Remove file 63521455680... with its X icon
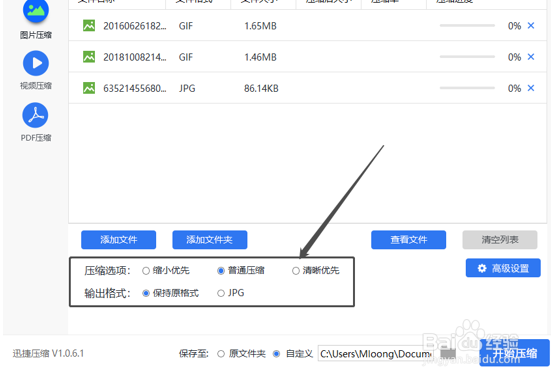This screenshot has height=379, width=551. click(x=531, y=88)
